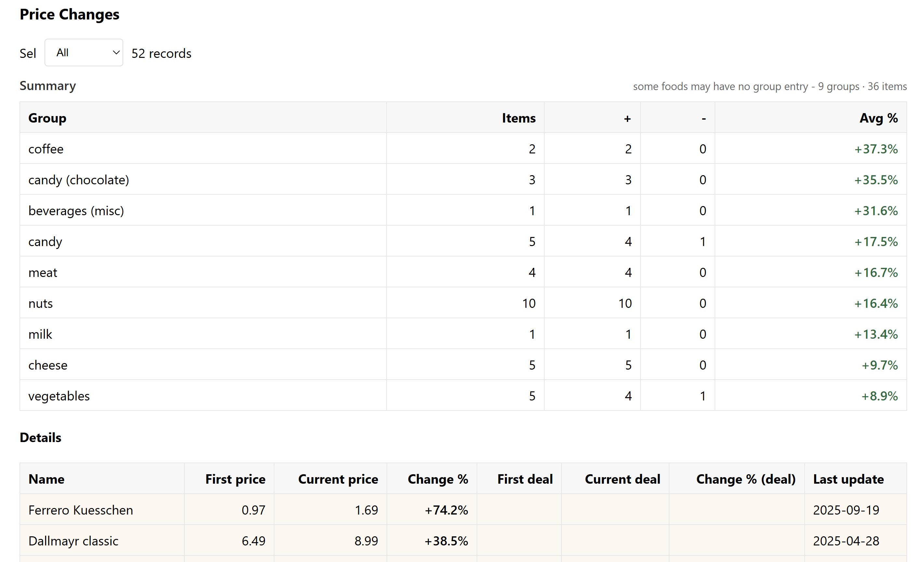Click the Current price column header
924x562 pixels.
(x=337, y=479)
